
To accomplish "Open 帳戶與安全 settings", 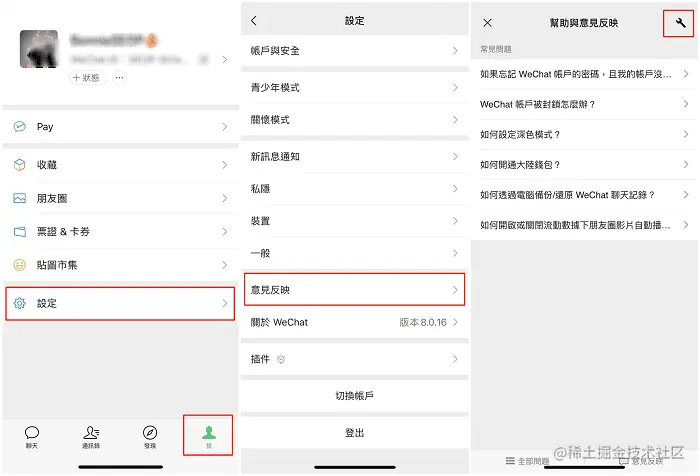I will click(x=354, y=51).
